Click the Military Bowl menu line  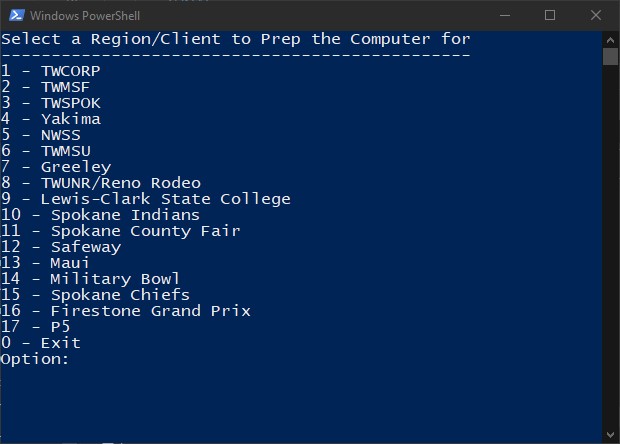[x=90, y=279]
